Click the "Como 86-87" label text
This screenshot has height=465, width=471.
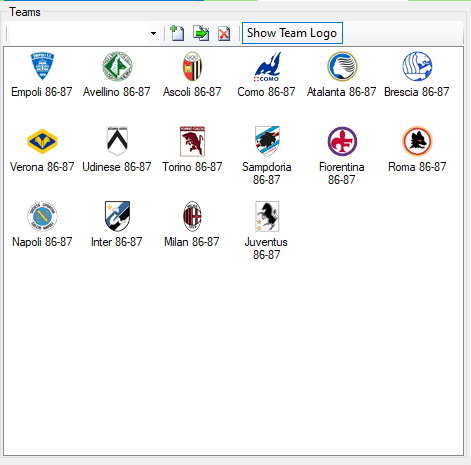(x=266, y=92)
